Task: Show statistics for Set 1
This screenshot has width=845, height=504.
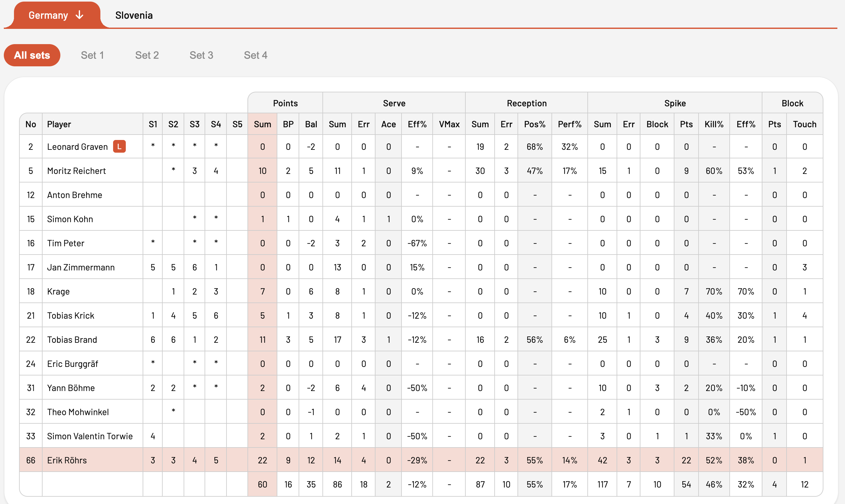Action: (x=92, y=55)
